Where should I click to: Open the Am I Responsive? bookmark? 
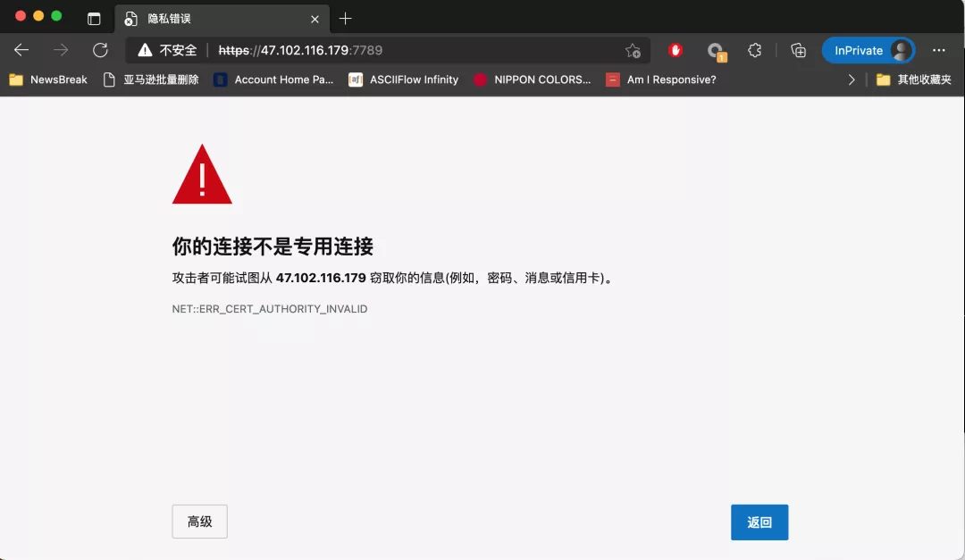661,79
